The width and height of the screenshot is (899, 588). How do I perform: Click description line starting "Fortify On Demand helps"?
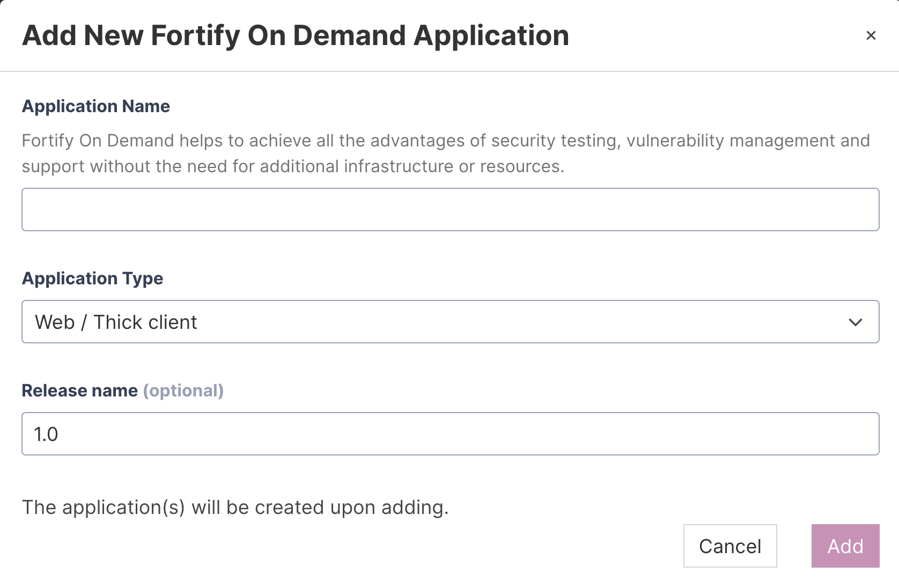click(445, 141)
